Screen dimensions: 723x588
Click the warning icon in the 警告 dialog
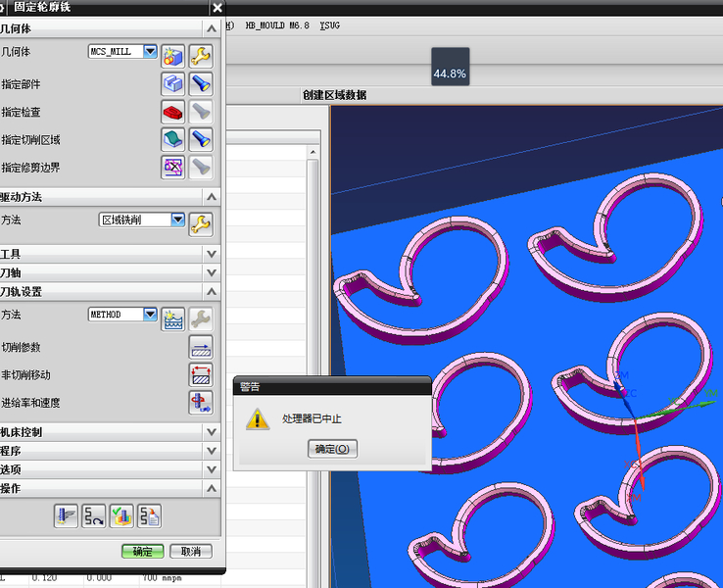pos(258,419)
